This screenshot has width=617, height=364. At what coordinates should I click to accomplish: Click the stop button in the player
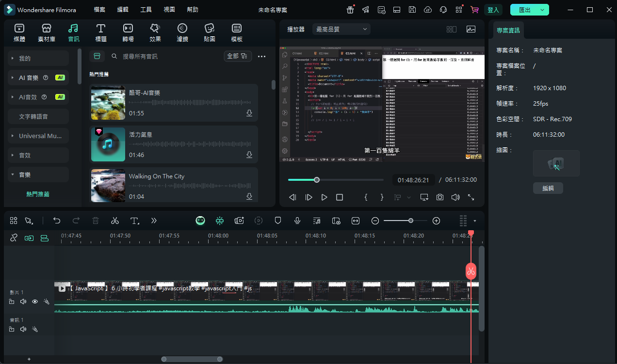tap(340, 197)
